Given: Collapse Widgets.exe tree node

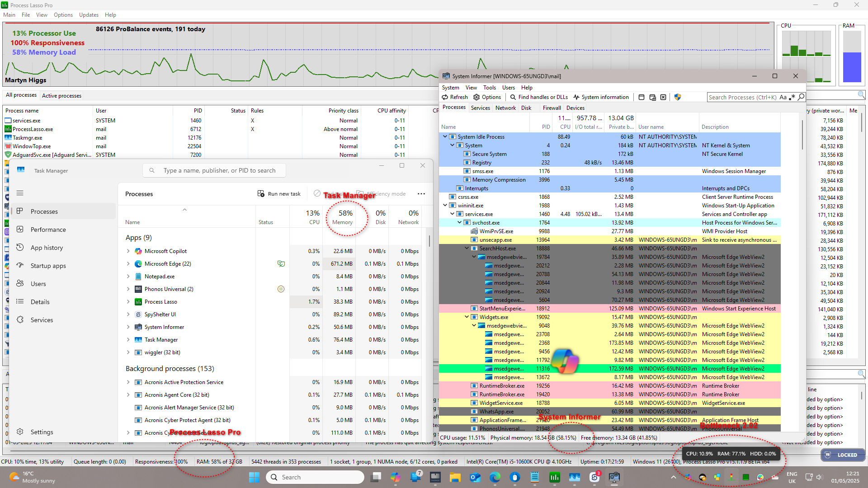Looking at the screenshot, I should click(x=467, y=317).
